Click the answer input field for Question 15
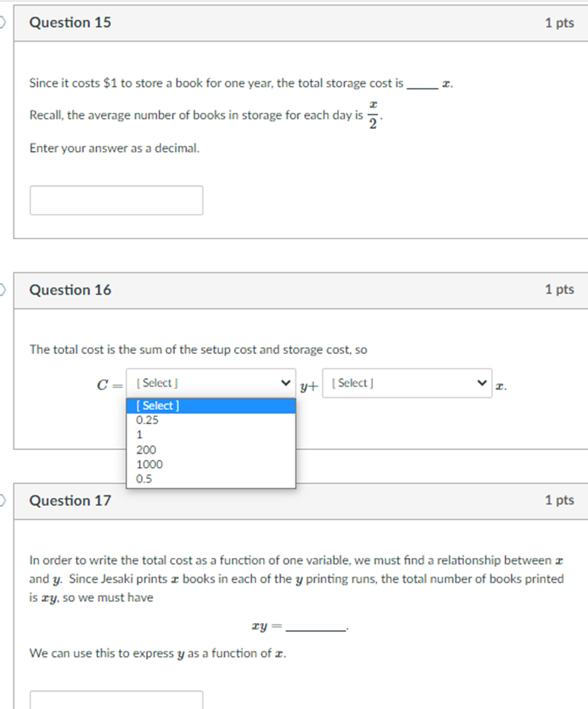Screen dimensions: 588x709 [116, 200]
